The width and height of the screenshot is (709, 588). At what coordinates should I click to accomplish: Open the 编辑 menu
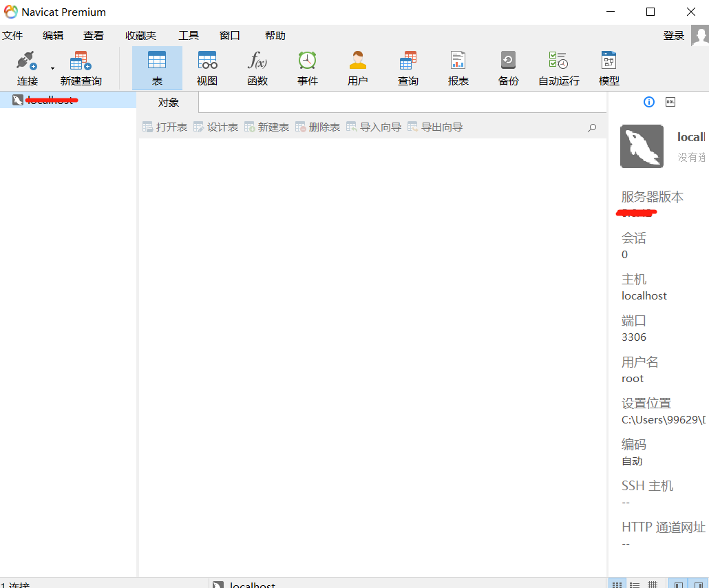click(x=53, y=35)
